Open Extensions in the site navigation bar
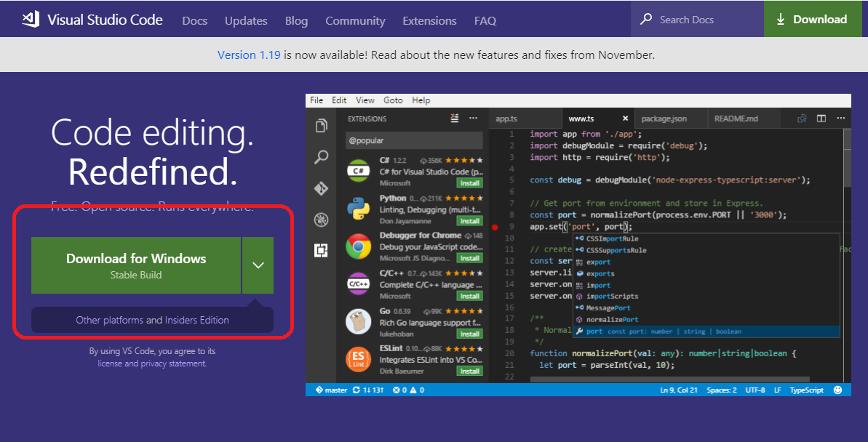 click(x=429, y=21)
